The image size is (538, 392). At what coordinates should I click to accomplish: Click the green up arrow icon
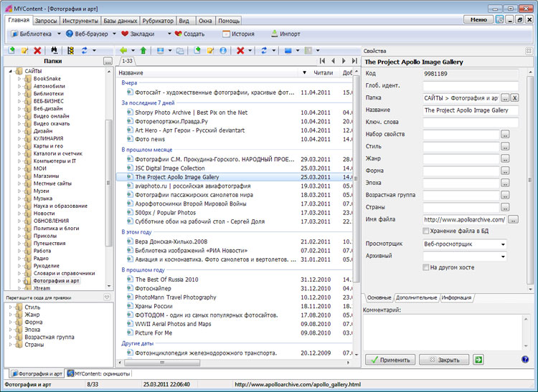[143, 51]
